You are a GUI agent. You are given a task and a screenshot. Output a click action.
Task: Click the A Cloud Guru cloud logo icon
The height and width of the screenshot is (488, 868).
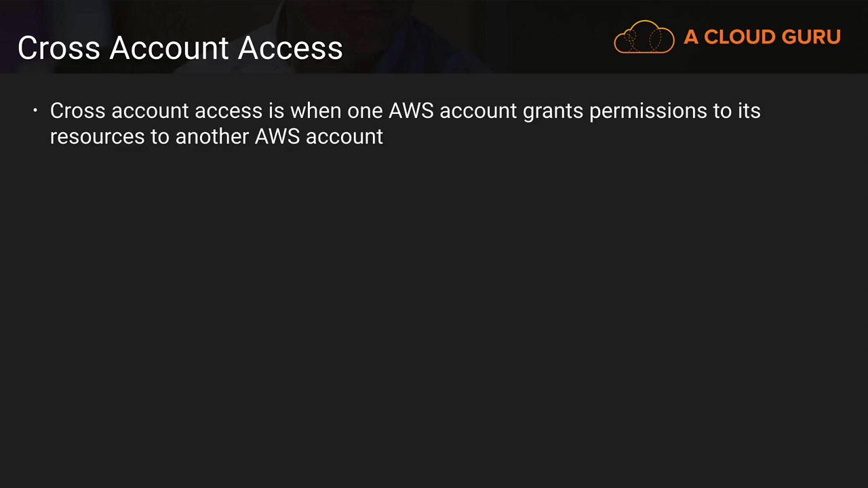click(x=644, y=37)
